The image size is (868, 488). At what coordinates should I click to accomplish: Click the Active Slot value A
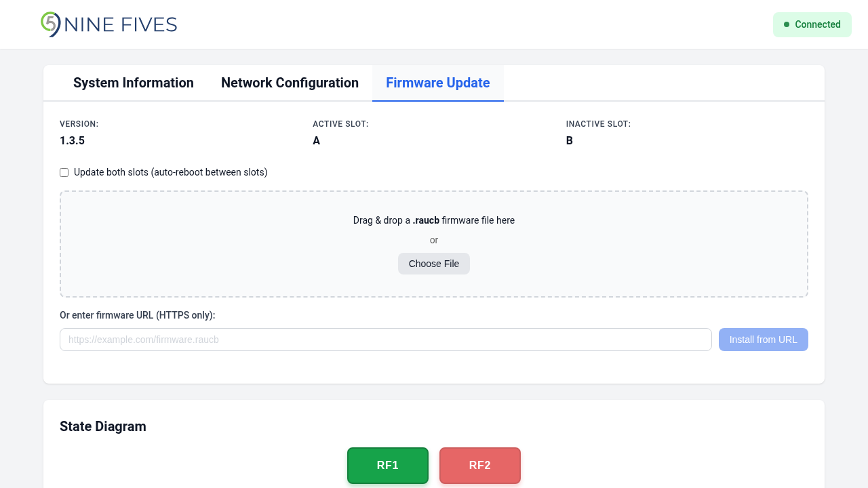[x=316, y=141]
